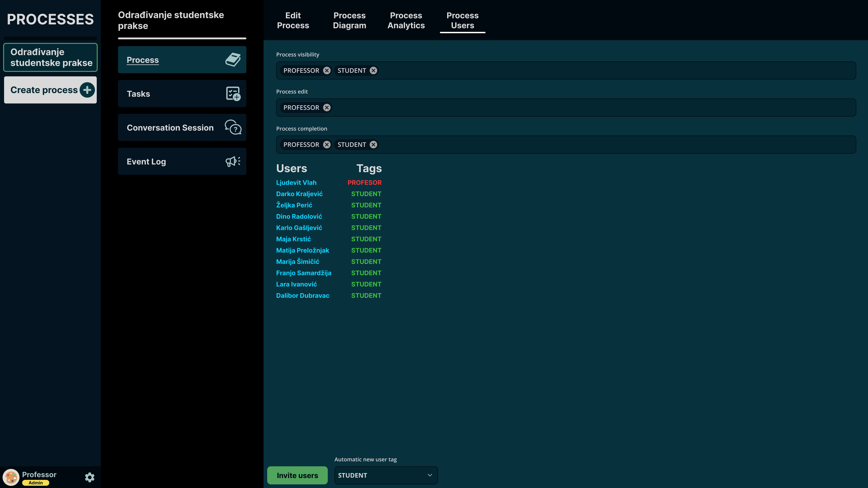Click the Event Log megaphone icon
The height and width of the screenshot is (488, 868).
coord(233,161)
